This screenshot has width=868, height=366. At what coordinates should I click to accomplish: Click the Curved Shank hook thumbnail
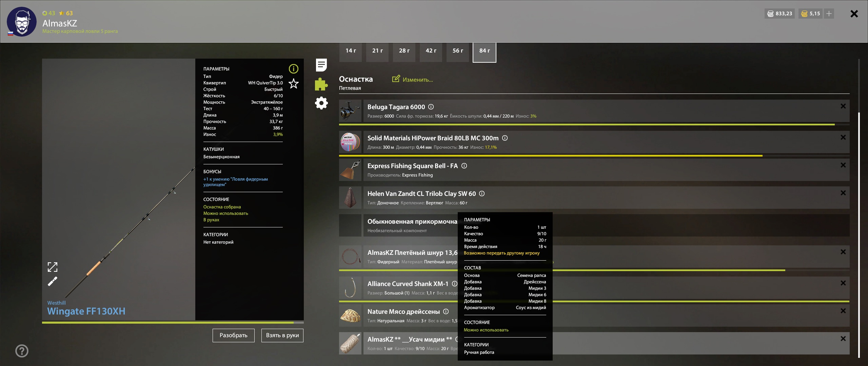(350, 288)
